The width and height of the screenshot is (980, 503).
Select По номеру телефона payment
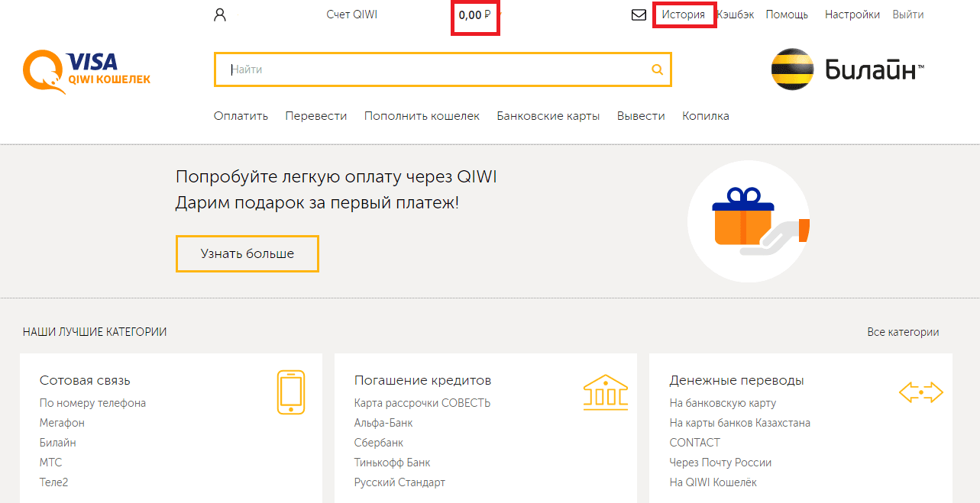(x=92, y=403)
